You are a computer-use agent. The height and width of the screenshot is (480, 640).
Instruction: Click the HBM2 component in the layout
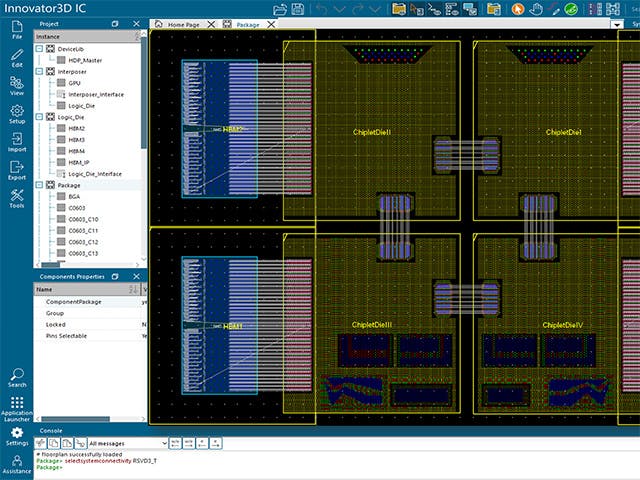[x=220, y=129]
